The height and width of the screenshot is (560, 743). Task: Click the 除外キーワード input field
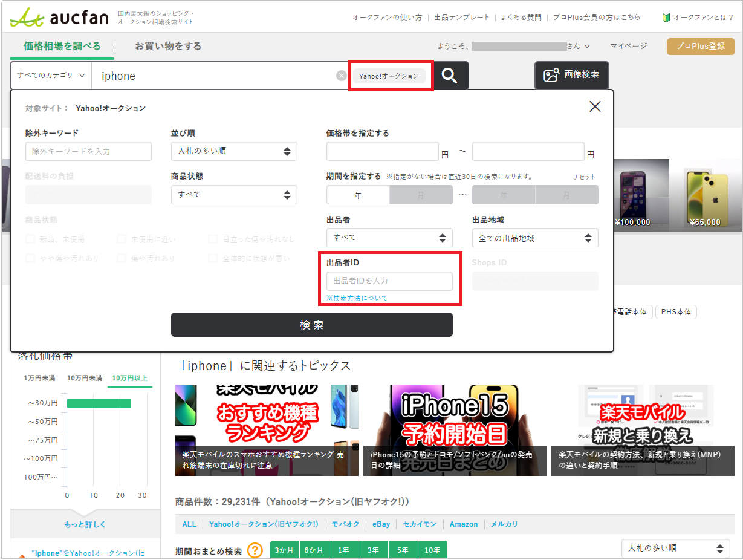point(88,151)
